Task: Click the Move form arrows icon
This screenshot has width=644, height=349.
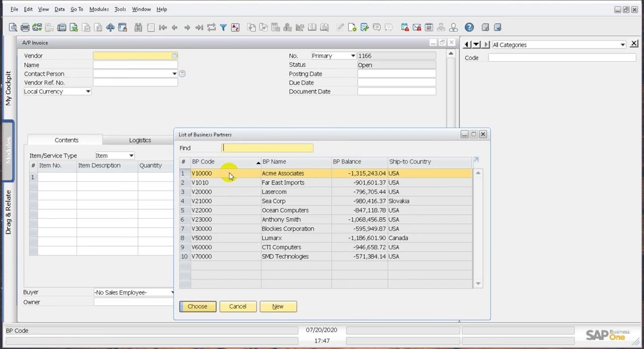Action: coord(110,28)
